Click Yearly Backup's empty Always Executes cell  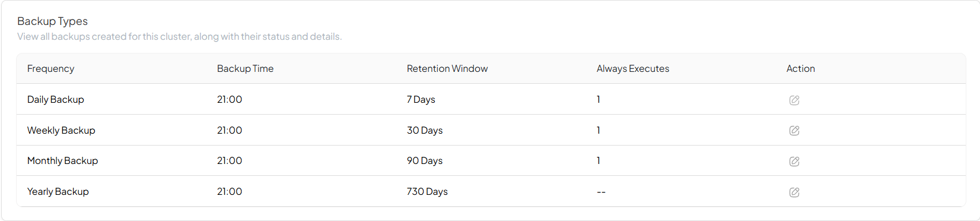(x=601, y=192)
